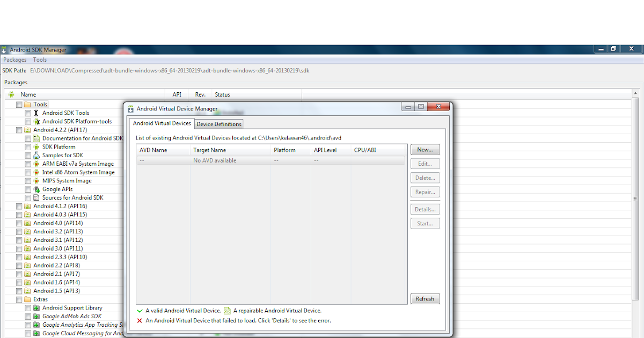The height and width of the screenshot is (338, 644).
Task: Click the Android 4.1.2 (API 16) folder icon
Action: coord(27,206)
